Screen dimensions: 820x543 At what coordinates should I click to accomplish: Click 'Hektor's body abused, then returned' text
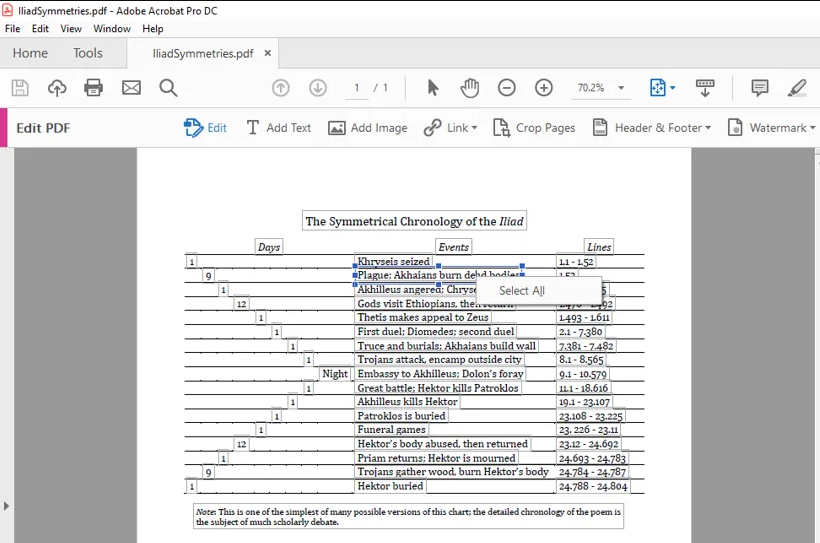tap(442, 444)
